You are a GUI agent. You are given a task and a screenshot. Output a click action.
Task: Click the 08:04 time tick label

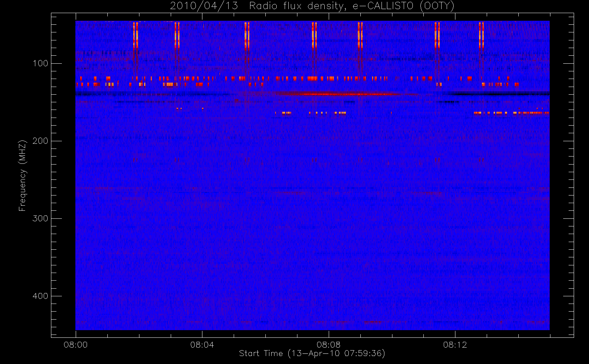(x=202, y=345)
